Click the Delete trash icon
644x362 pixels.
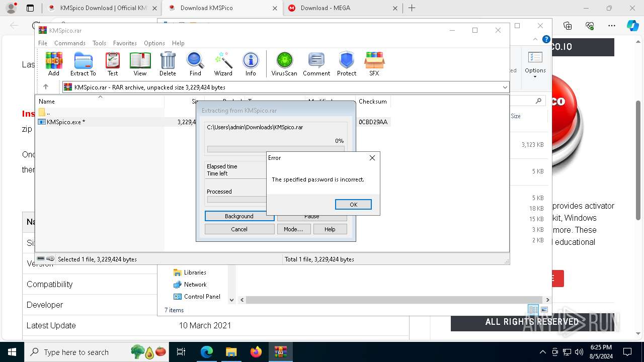pos(168,64)
